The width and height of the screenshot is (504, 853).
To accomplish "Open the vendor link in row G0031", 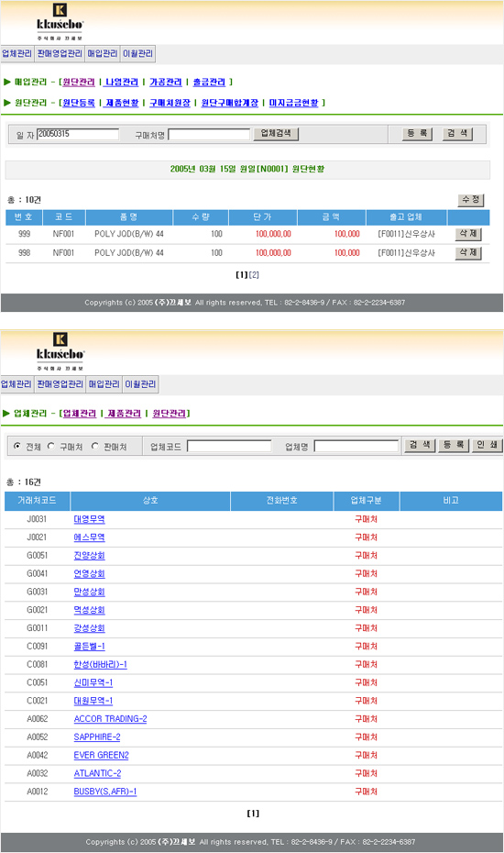I will (x=89, y=592).
